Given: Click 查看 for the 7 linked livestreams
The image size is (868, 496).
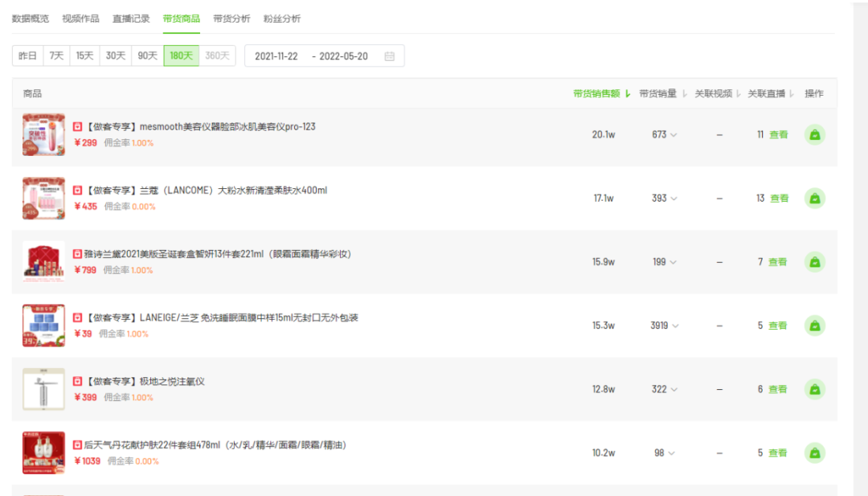Looking at the screenshot, I should pos(778,262).
